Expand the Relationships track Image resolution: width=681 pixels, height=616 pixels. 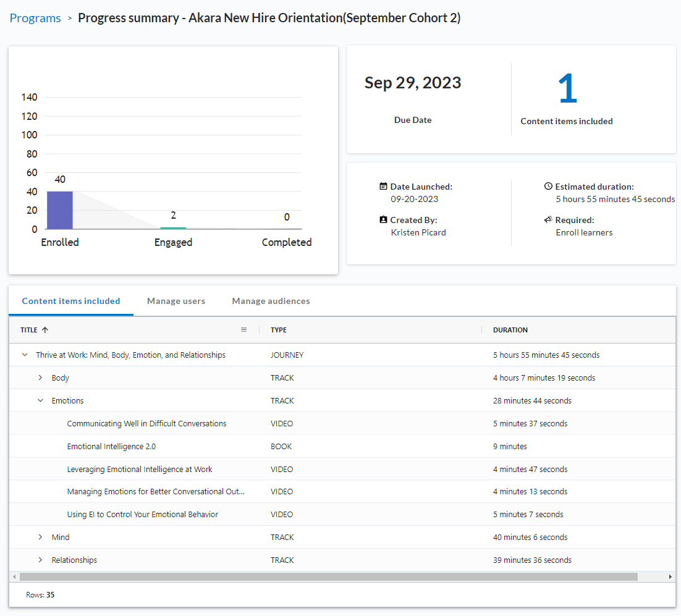[41, 560]
